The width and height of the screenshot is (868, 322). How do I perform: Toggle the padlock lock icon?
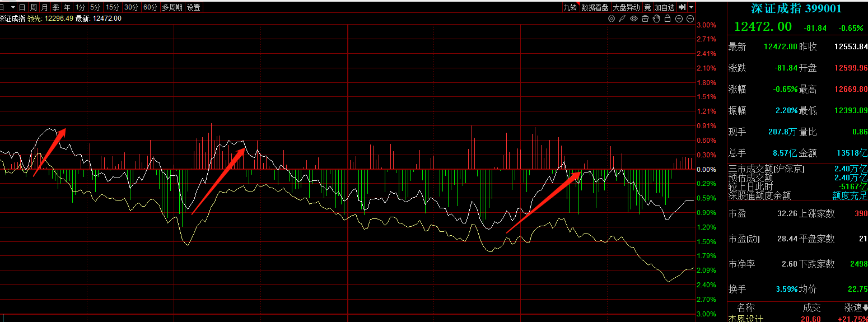coord(668,18)
